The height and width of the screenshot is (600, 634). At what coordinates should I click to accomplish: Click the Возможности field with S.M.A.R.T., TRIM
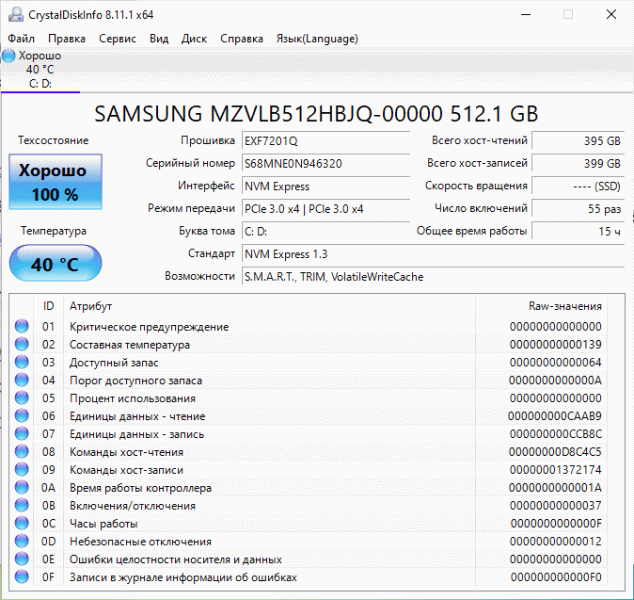pos(433,277)
